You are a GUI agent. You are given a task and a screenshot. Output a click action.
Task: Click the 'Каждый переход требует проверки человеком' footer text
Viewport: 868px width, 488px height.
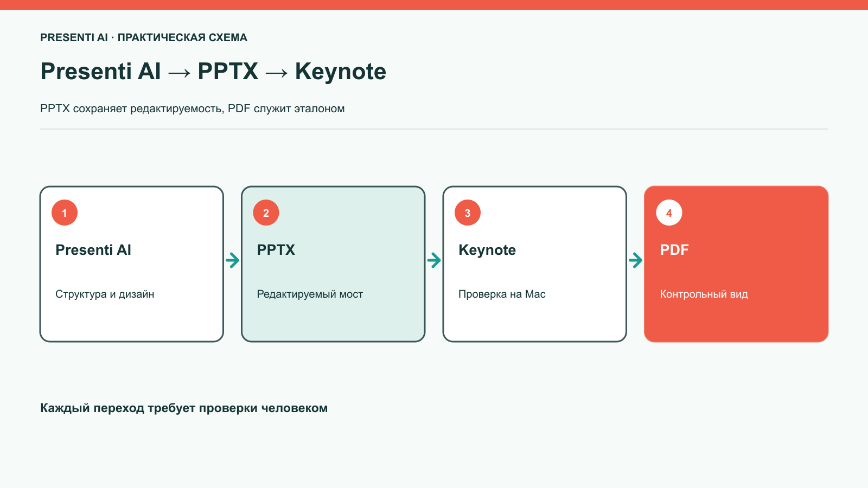[x=184, y=408]
